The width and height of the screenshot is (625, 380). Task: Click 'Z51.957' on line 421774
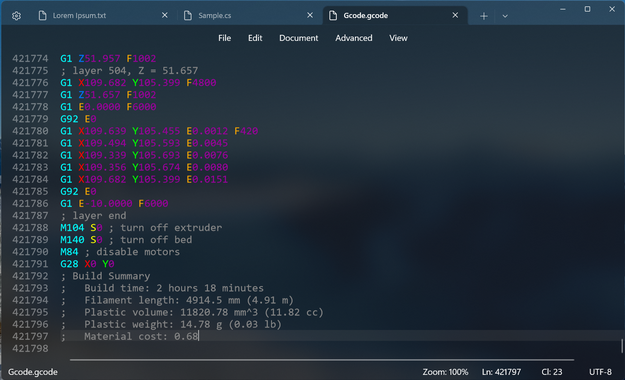coord(99,59)
